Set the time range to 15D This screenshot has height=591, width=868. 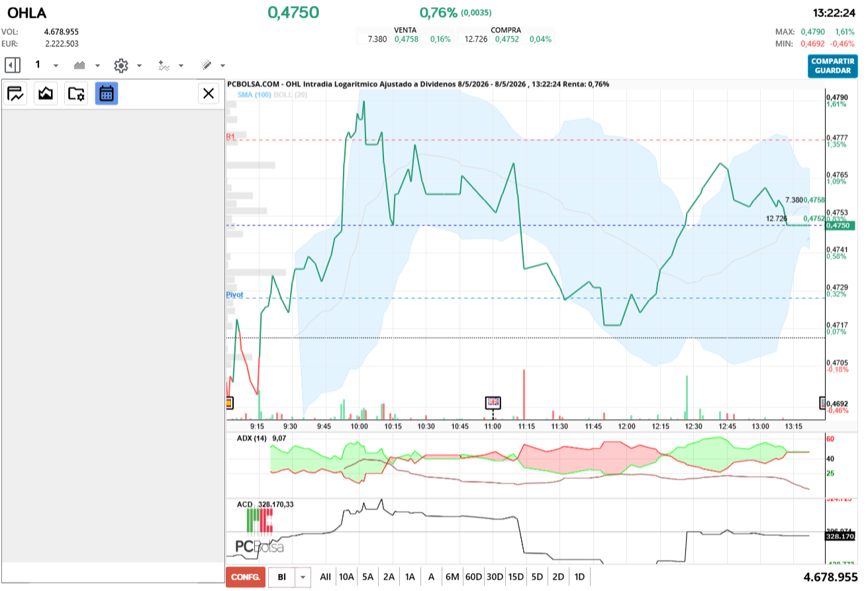[x=516, y=577]
